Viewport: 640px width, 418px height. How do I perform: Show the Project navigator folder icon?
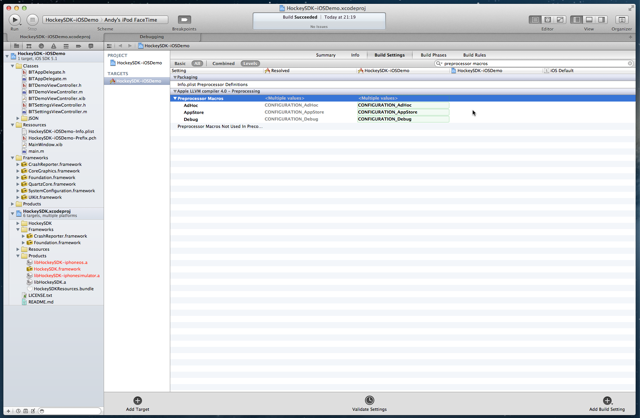(x=16, y=46)
